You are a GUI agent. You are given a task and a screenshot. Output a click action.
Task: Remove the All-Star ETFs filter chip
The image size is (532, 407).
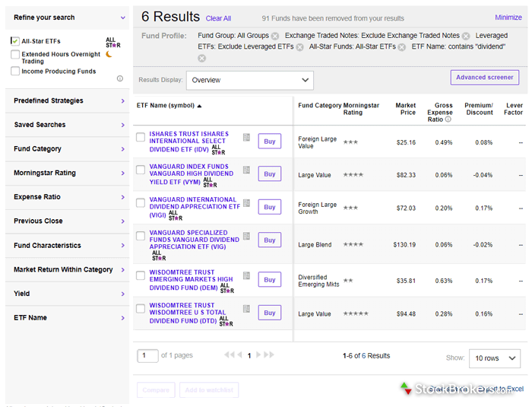pos(401,47)
